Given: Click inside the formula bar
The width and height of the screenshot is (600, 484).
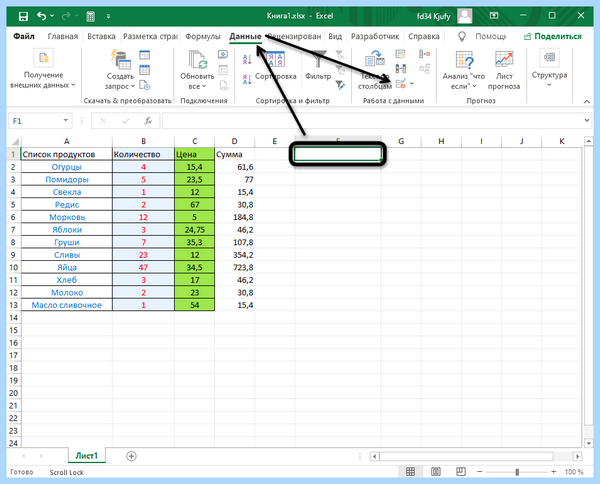Looking at the screenshot, I should 372,121.
